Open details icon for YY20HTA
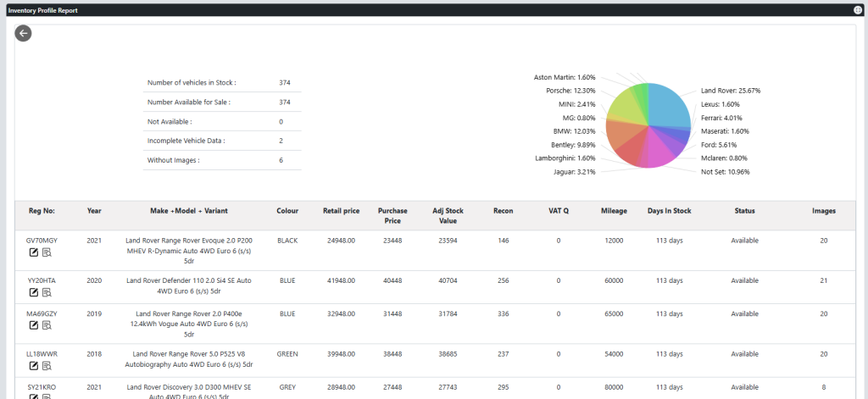 point(47,292)
